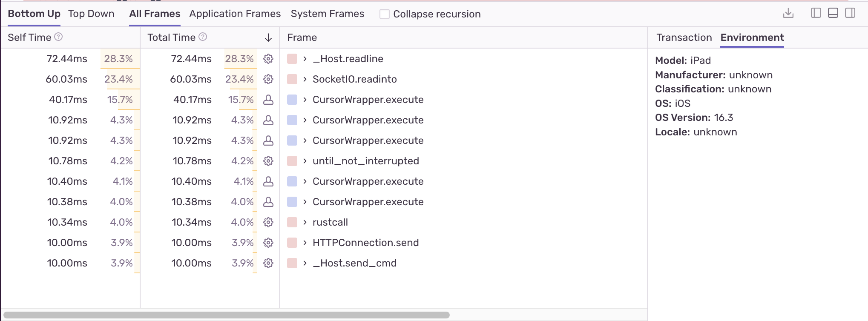Click the Self Time help icon

tap(58, 37)
